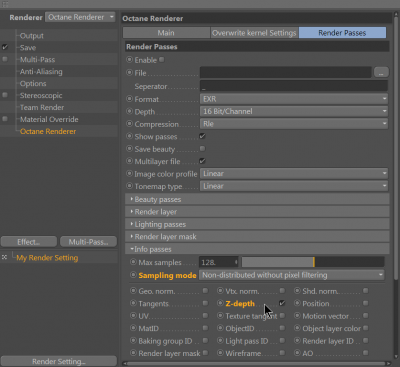Select Options in the settings list
The image size is (400, 367).
coord(33,84)
